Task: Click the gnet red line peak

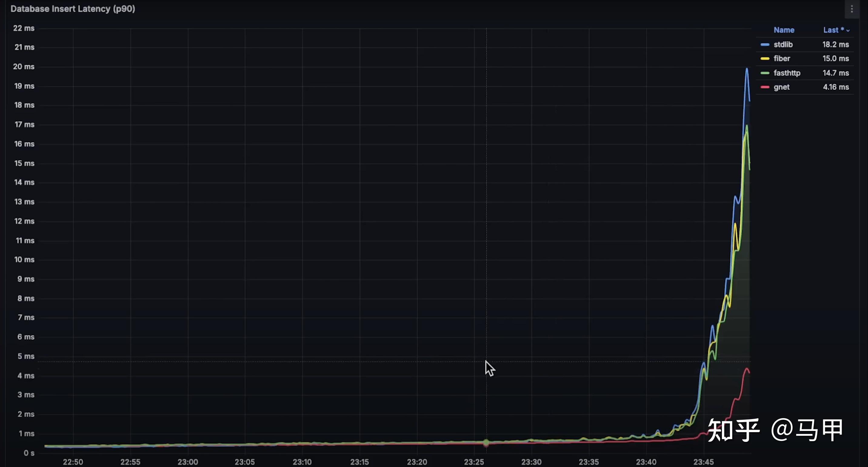Action: pos(747,368)
